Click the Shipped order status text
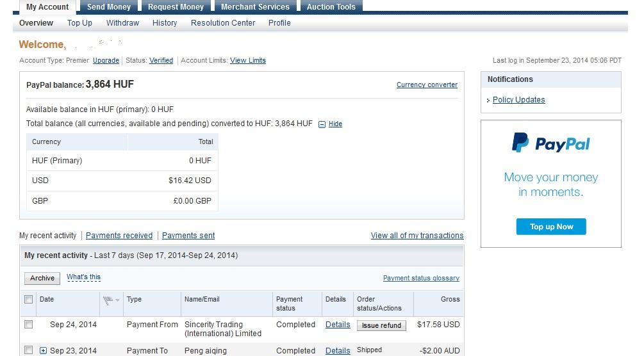Viewport: 644px width, 356px height. tap(369, 350)
